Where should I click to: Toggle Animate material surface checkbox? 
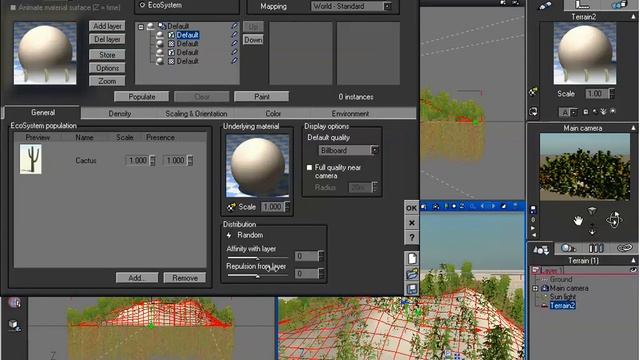coord(13,7)
